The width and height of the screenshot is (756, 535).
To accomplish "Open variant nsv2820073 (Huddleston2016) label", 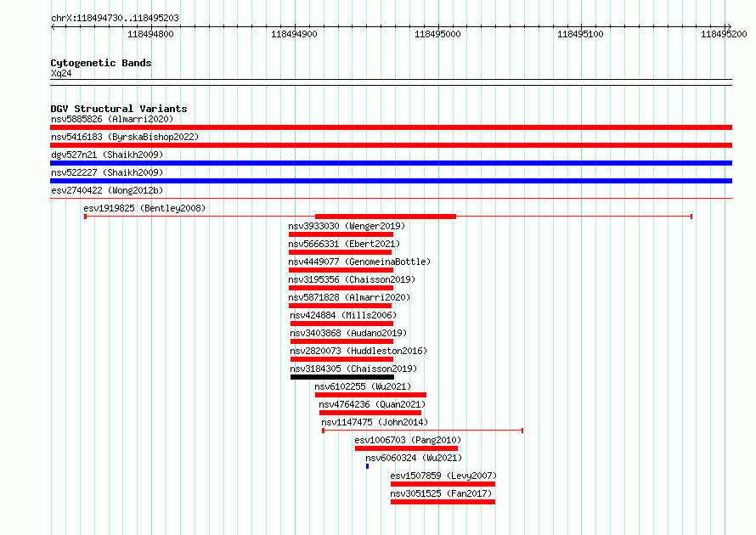I will (358, 351).
